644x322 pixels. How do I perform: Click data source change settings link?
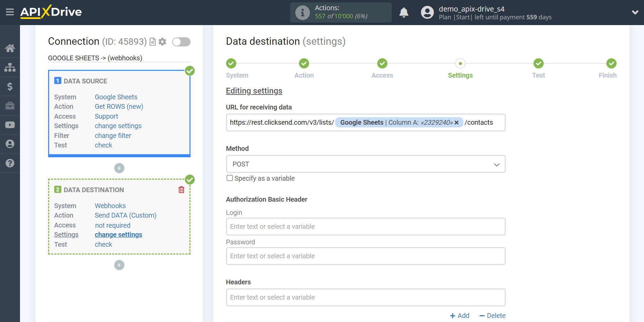[x=118, y=126]
